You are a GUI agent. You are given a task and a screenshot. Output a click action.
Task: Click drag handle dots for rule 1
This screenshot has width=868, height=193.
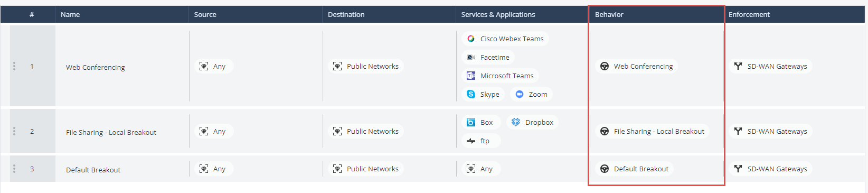point(14,66)
